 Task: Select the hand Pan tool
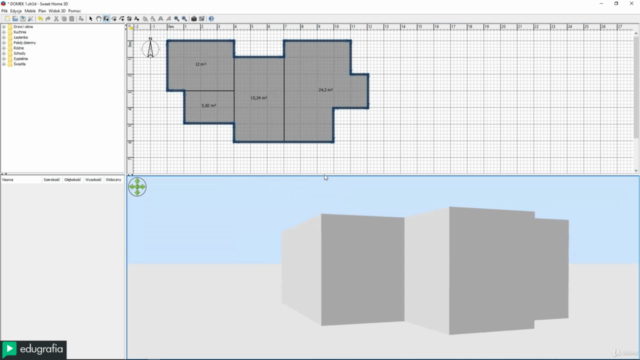[99, 19]
